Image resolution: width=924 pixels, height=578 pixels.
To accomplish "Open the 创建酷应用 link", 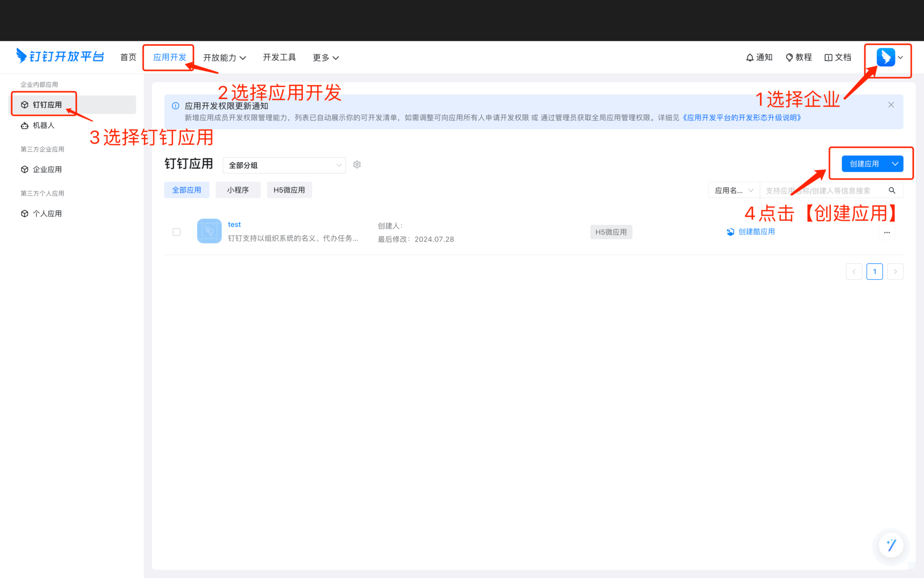I will (x=757, y=232).
